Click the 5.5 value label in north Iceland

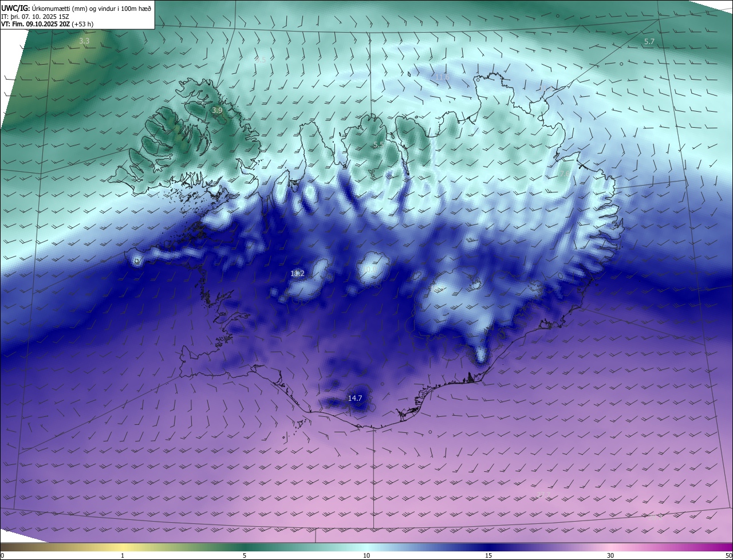pos(378,145)
